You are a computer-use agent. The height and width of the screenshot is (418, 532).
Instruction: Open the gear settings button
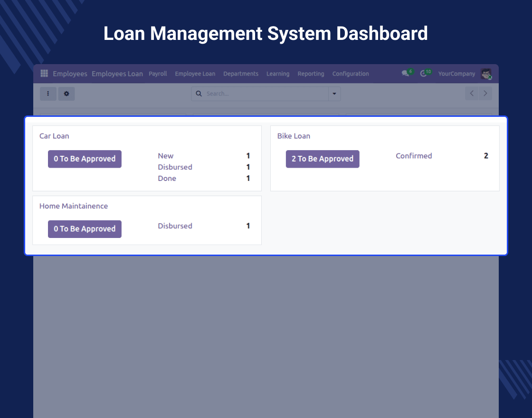click(x=66, y=94)
